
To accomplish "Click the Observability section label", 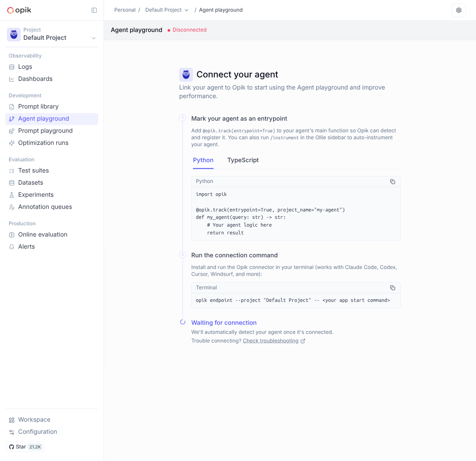I will 25,56.
